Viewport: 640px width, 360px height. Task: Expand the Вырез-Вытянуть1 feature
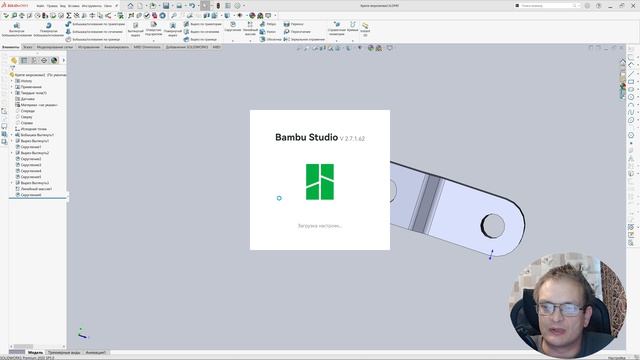pyautogui.click(x=12, y=141)
